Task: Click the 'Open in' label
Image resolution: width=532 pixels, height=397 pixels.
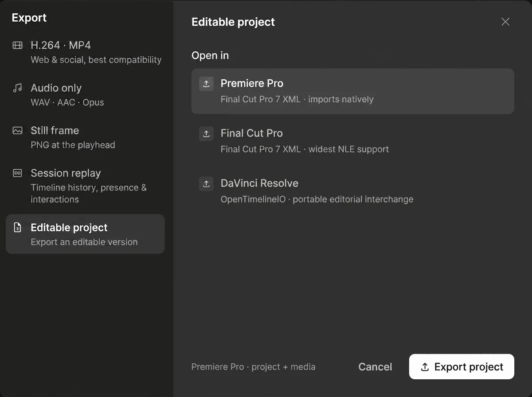Action: [x=210, y=55]
